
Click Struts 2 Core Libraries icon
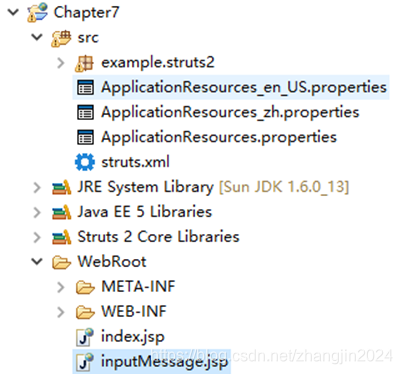click(61, 237)
